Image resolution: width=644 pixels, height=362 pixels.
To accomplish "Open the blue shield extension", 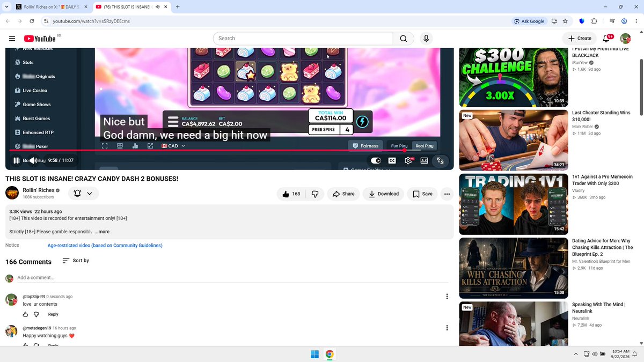I will click(x=582, y=21).
